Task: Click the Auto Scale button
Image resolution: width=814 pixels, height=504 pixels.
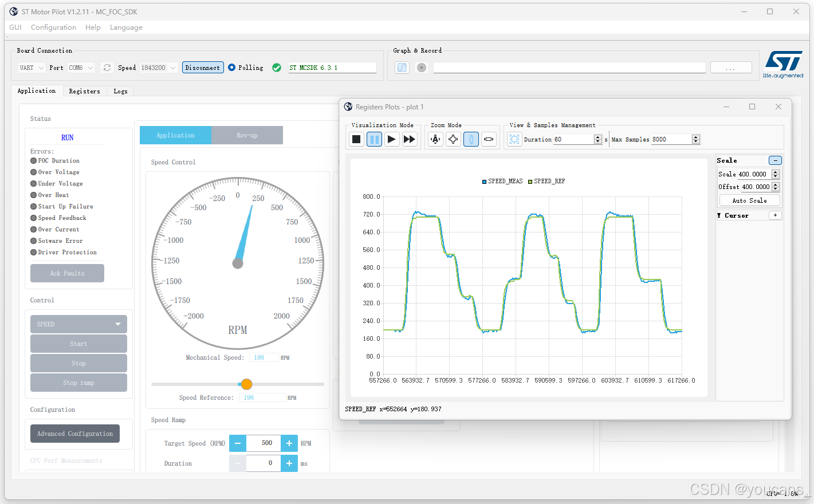Action: 749,200
